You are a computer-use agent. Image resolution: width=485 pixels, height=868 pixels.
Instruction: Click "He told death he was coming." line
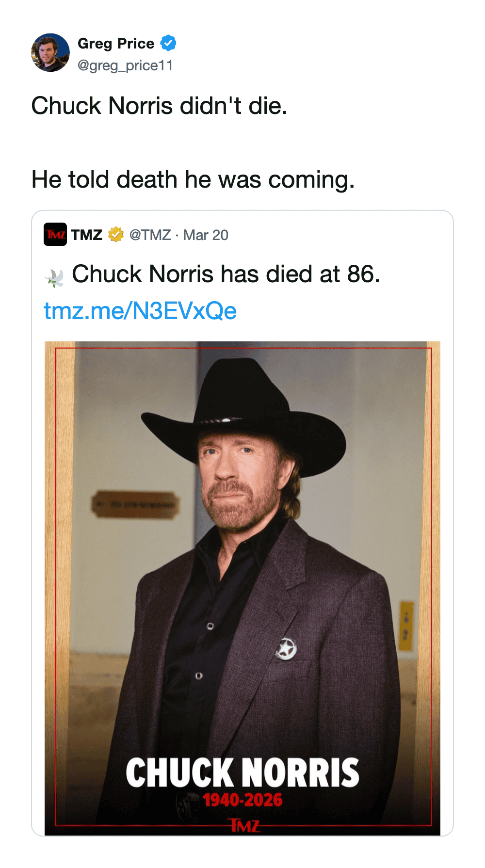pos(193,179)
